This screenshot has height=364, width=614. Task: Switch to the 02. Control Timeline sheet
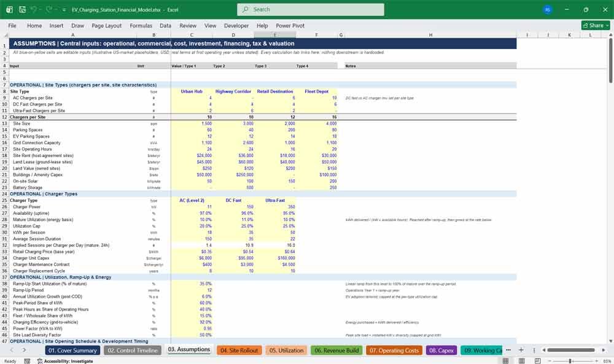click(x=133, y=350)
